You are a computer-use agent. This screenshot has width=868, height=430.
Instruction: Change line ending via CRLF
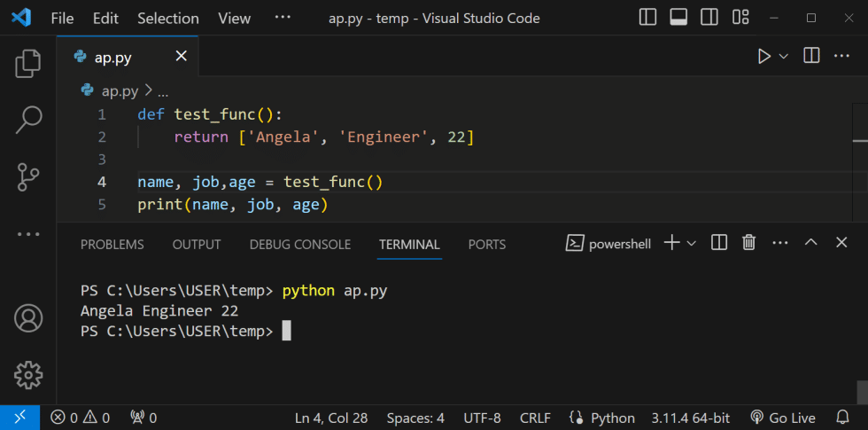[535, 418]
